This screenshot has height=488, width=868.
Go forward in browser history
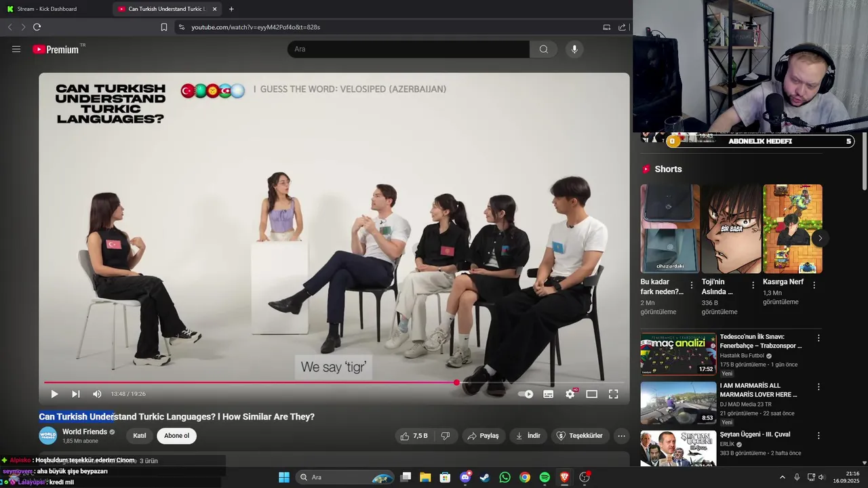(23, 27)
